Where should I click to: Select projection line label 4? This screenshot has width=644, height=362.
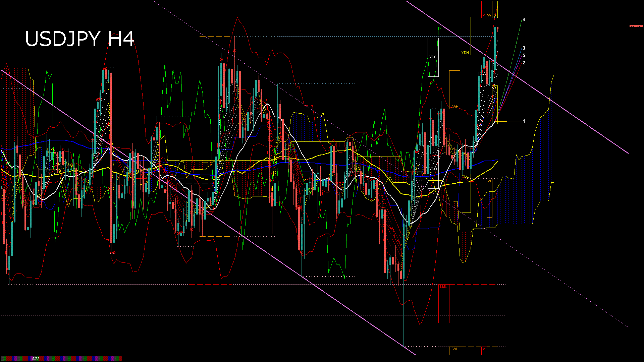pos(524,20)
